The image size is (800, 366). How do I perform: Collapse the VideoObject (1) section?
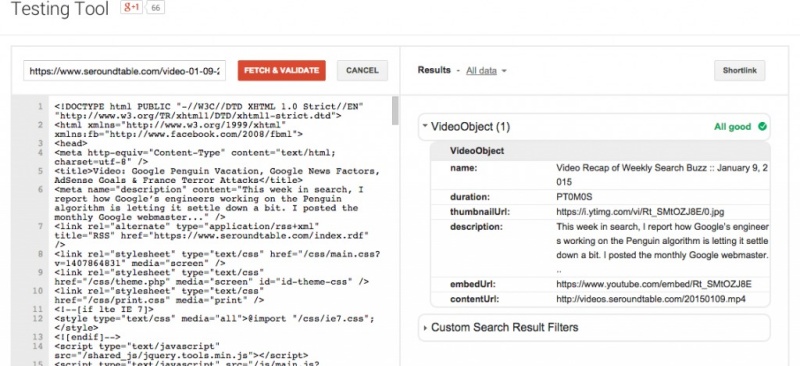(424, 127)
